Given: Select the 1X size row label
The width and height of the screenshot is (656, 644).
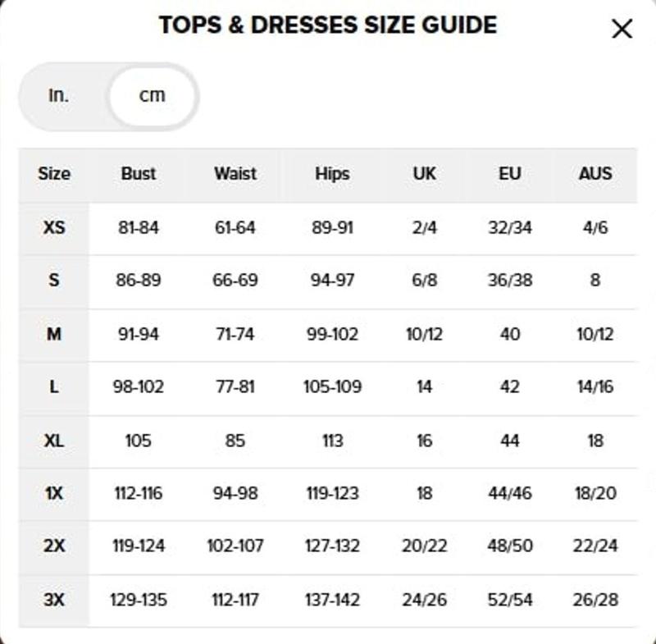Looking at the screenshot, I should tap(54, 494).
